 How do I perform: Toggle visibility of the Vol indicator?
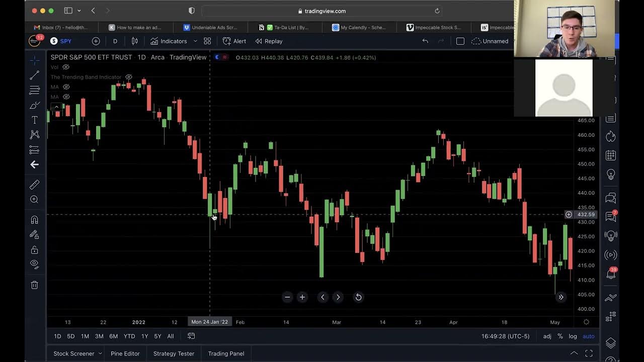pyautogui.click(x=66, y=67)
